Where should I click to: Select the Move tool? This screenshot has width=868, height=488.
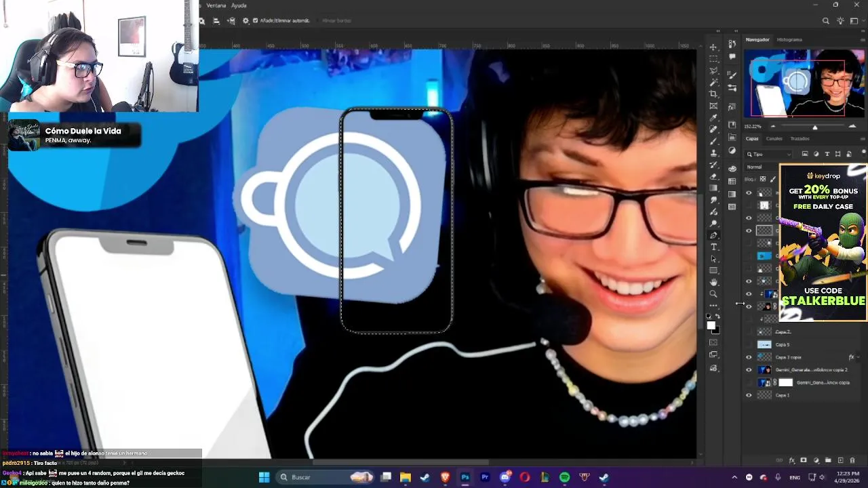click(713, 47)
